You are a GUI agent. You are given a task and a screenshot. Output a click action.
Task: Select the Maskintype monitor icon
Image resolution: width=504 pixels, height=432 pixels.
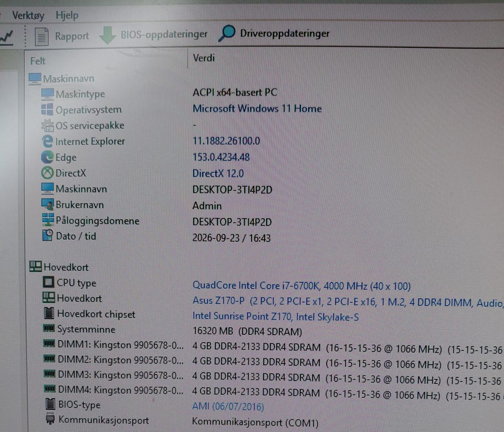tap(48, 94)
